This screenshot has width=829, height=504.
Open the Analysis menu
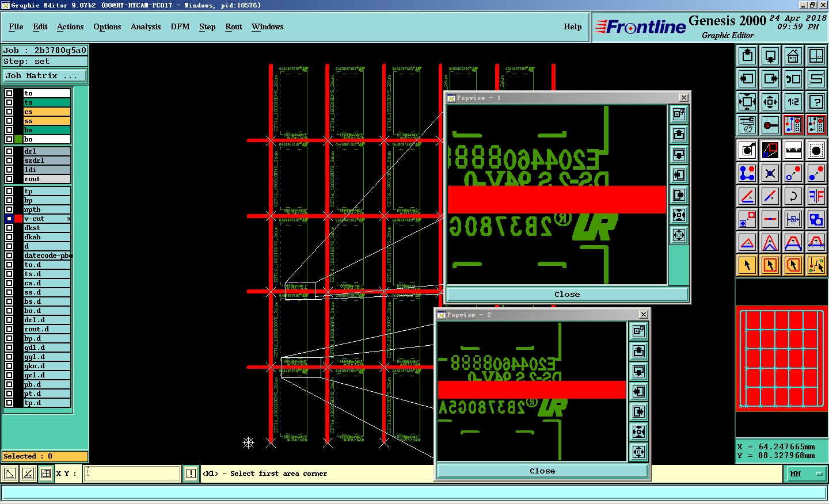point(146,26)
